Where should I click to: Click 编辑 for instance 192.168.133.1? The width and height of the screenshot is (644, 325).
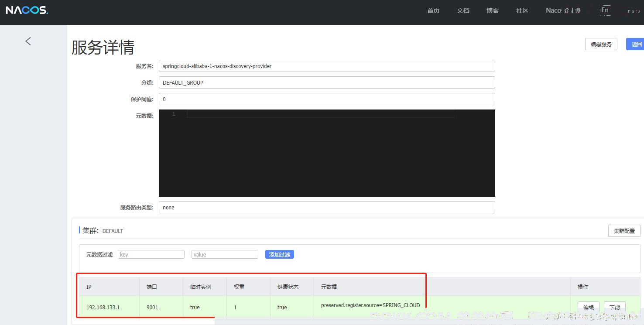pyautogui.click(x=588, y=308)
